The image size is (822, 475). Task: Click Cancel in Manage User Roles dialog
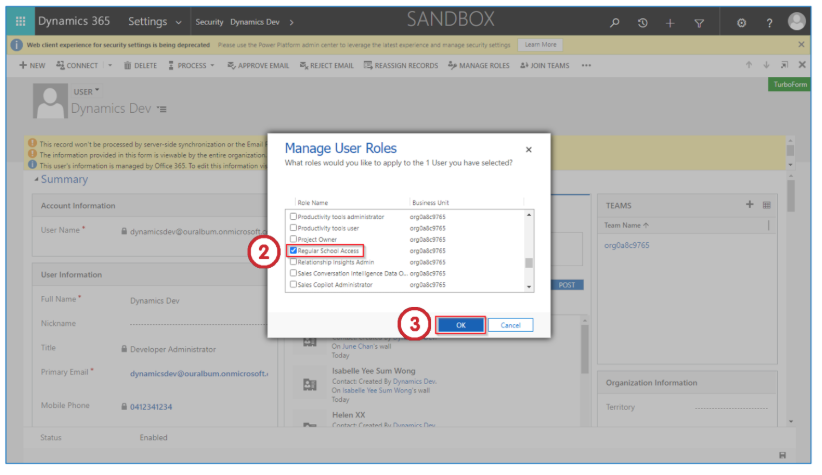tap(510, 325)
